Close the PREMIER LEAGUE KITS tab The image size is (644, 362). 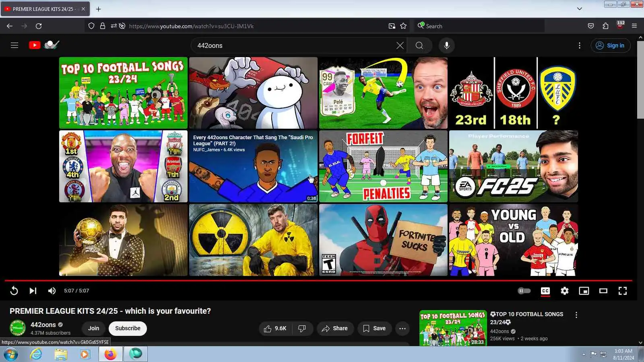tap(83, 9)
